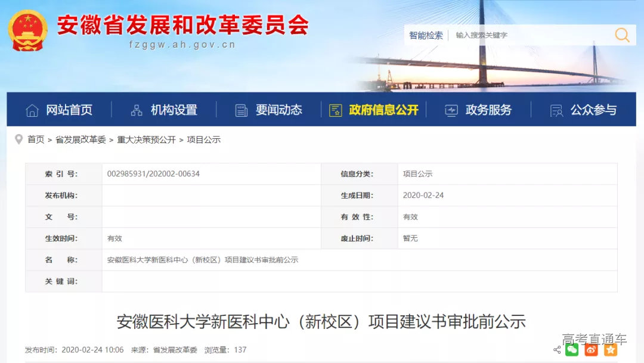
Task: Click the home icon beside 网站首页
Action: [32, 110]
